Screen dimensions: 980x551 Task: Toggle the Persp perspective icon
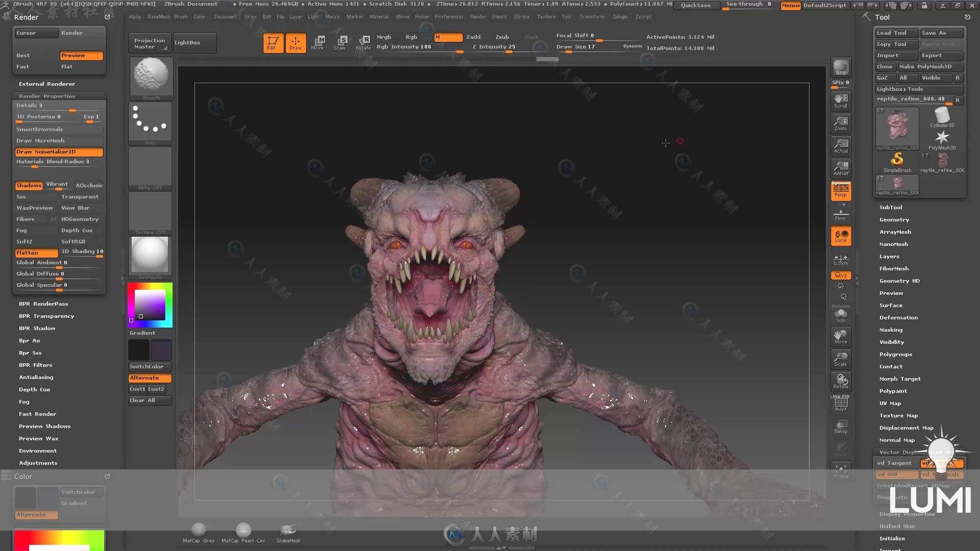pyautogui.click(x=841, y=190)
